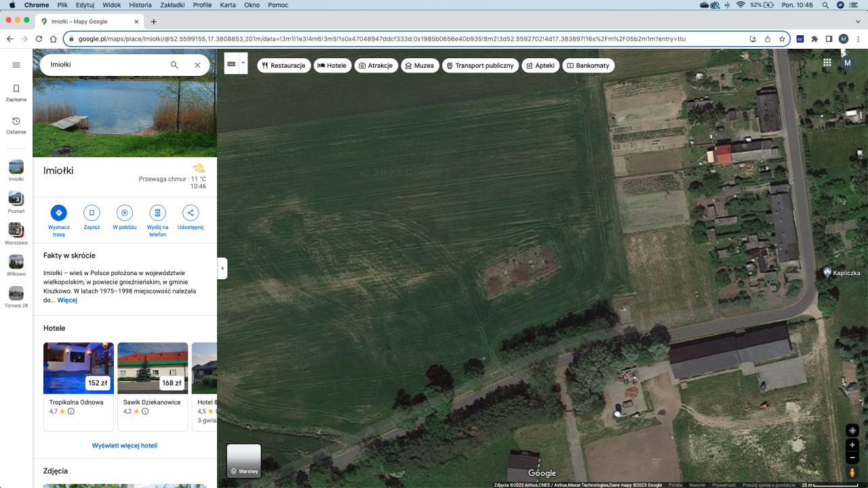Image resolution: width=868 pixels, height=488 pixels.
Task: Select the Imiołki recent place thumbnail
Action: [x=16, y=171]
